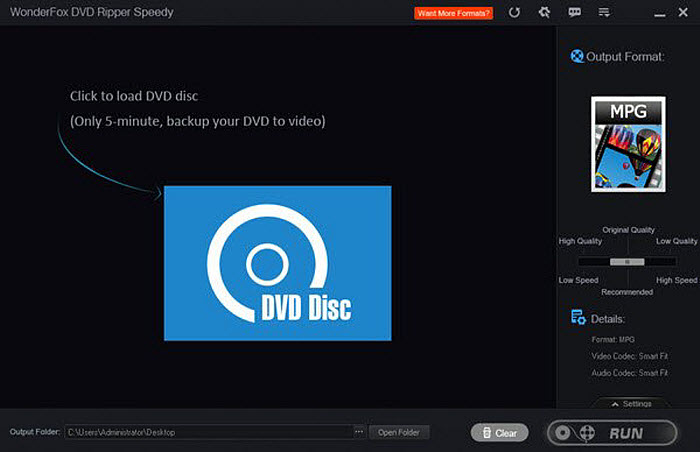Click the 'Output Folder:' label

pyautogui.click(x=35, y=432)
